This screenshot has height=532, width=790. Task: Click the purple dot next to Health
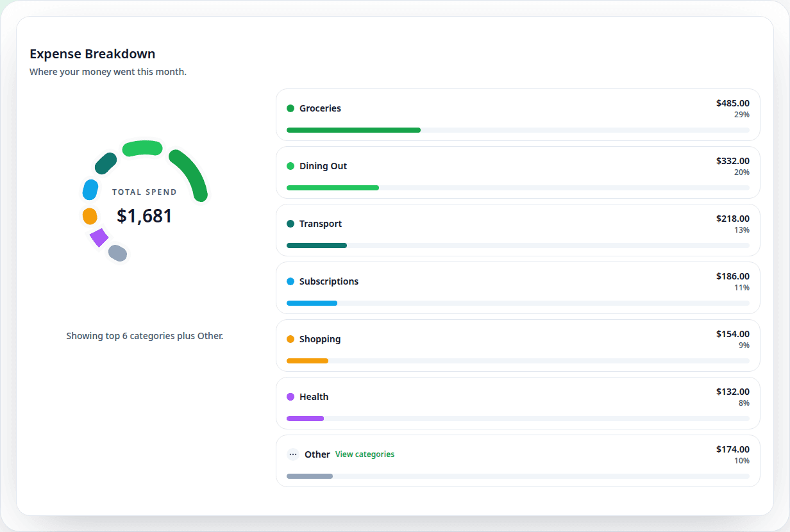click(x=290, y=397)
